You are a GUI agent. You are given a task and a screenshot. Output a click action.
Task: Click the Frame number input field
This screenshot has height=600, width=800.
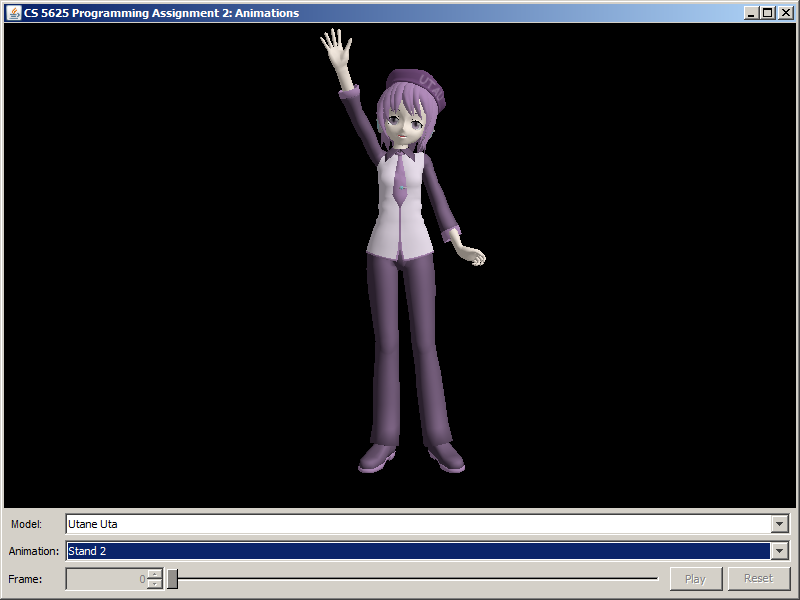[106, 579]
